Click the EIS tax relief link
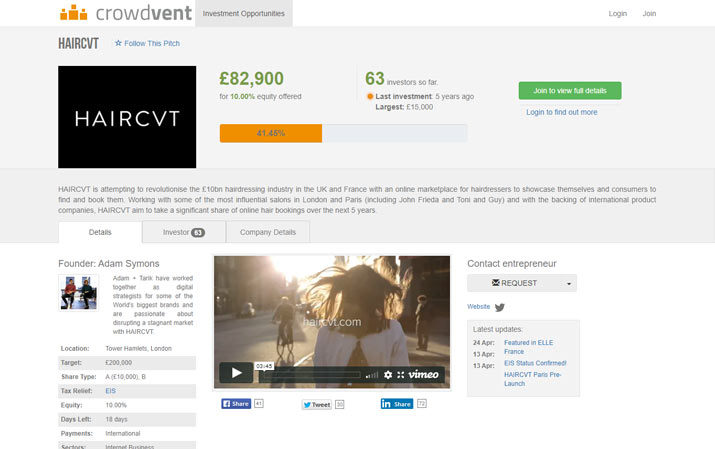 [110, 391]
